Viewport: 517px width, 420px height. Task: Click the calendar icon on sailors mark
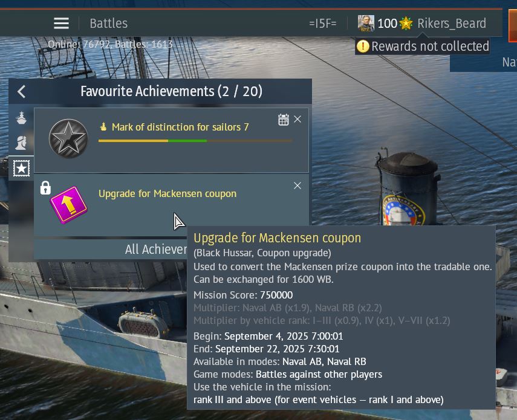pos(284,120)
